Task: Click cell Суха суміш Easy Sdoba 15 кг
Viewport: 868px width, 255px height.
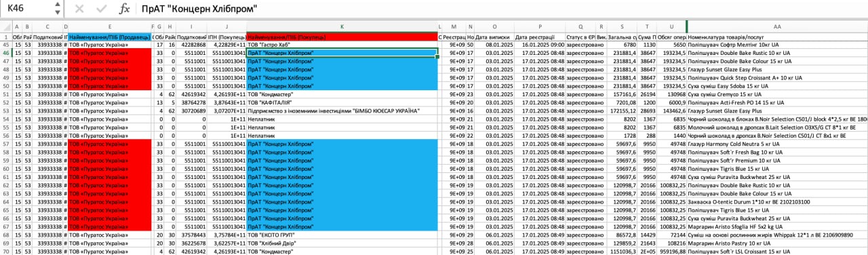Action: point(777,85)
